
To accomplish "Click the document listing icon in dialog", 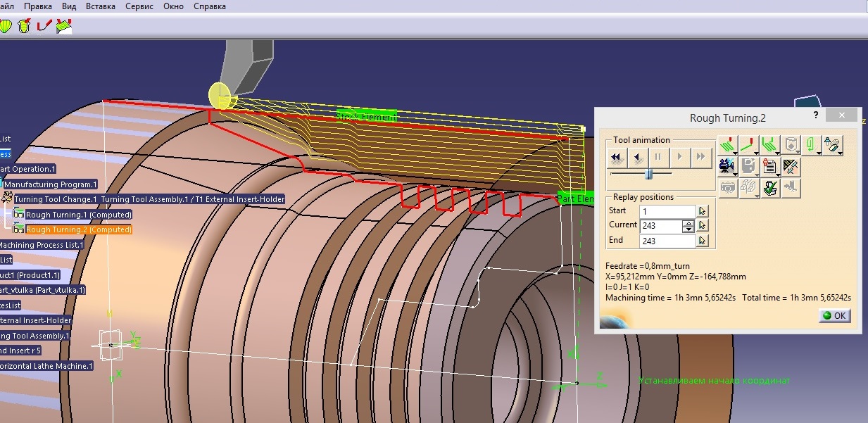I will pyautogui.click(x=769, y=166).
